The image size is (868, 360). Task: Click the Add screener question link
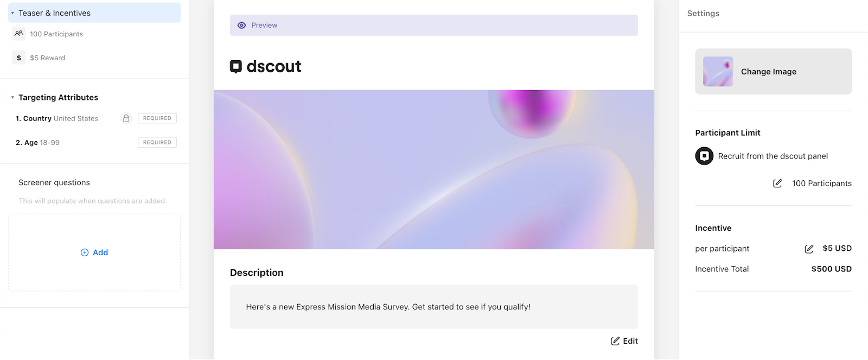94,252
